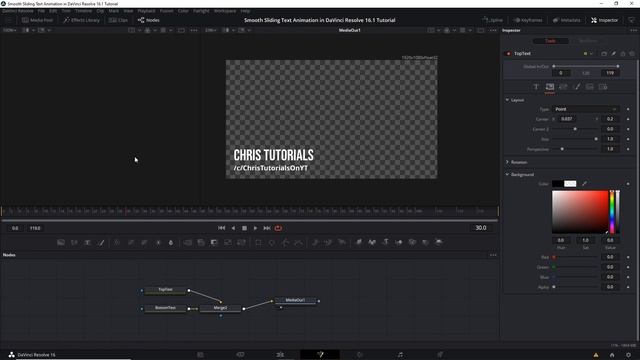Viewport: 640px width, 360px height.
Task: Toggle loop playback button
Action: (278, 228)
